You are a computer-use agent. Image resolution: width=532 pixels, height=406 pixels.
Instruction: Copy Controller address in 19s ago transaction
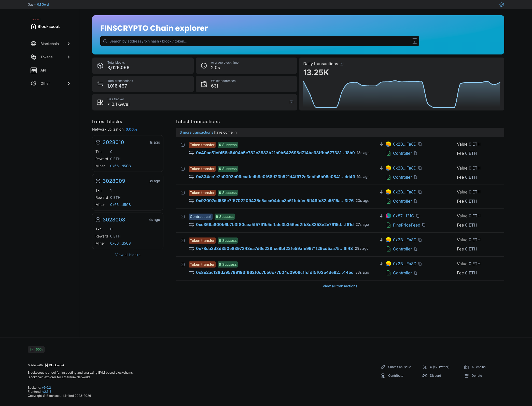(x=415, y=177)
